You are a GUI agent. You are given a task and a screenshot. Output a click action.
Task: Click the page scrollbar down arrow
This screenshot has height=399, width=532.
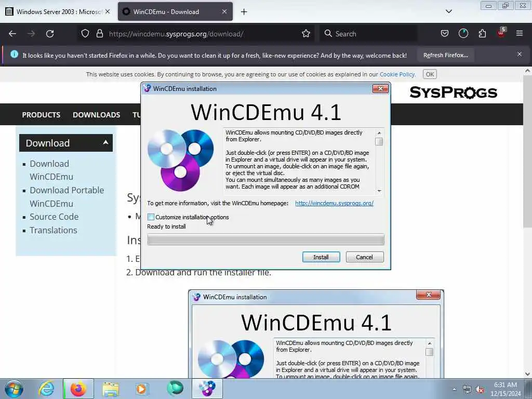click(x=527, y=374)
